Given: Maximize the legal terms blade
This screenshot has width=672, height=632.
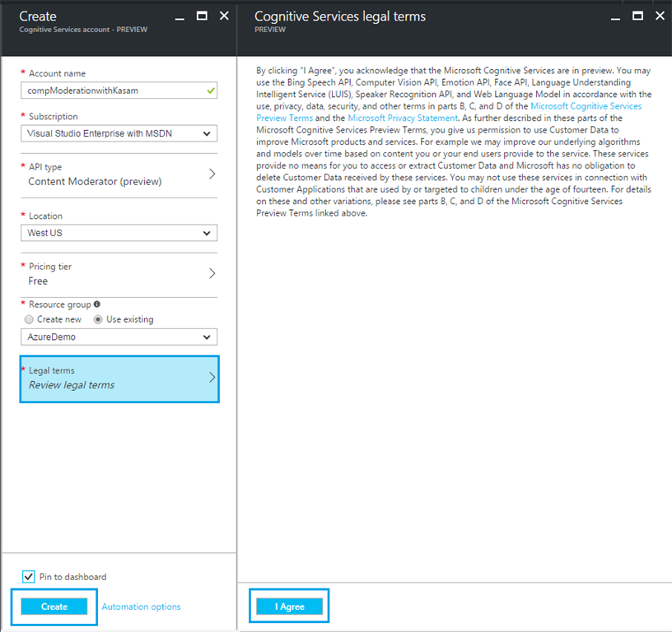Looking at the screenshot, I should [637, 16].
